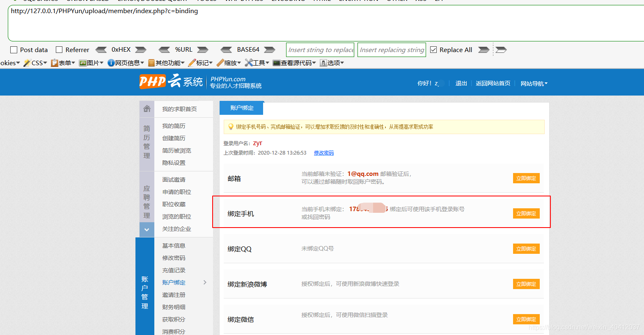Open 隐私设置 menu item

tap(174, 163)
